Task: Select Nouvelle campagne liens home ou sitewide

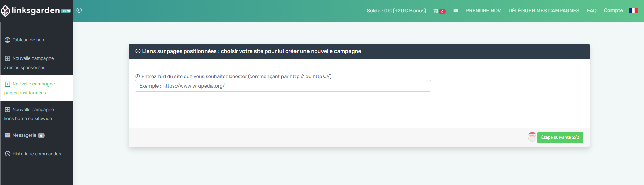Action: (36, 114)
